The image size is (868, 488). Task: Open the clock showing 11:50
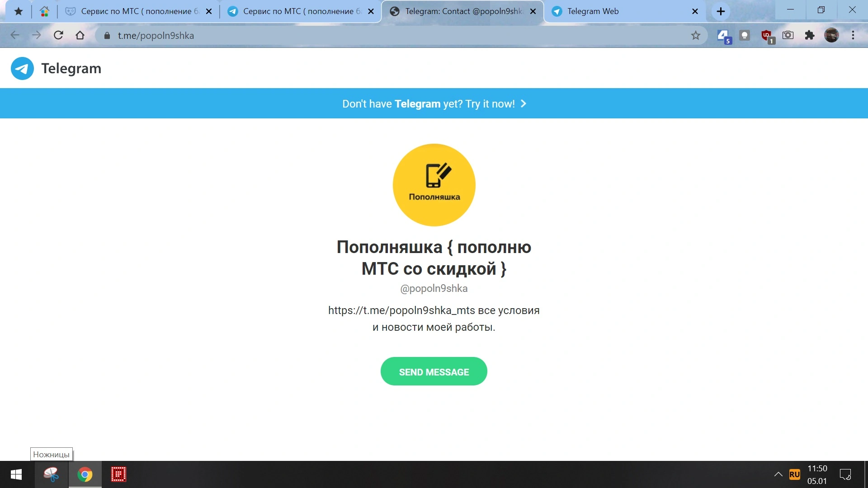point(817,474)
